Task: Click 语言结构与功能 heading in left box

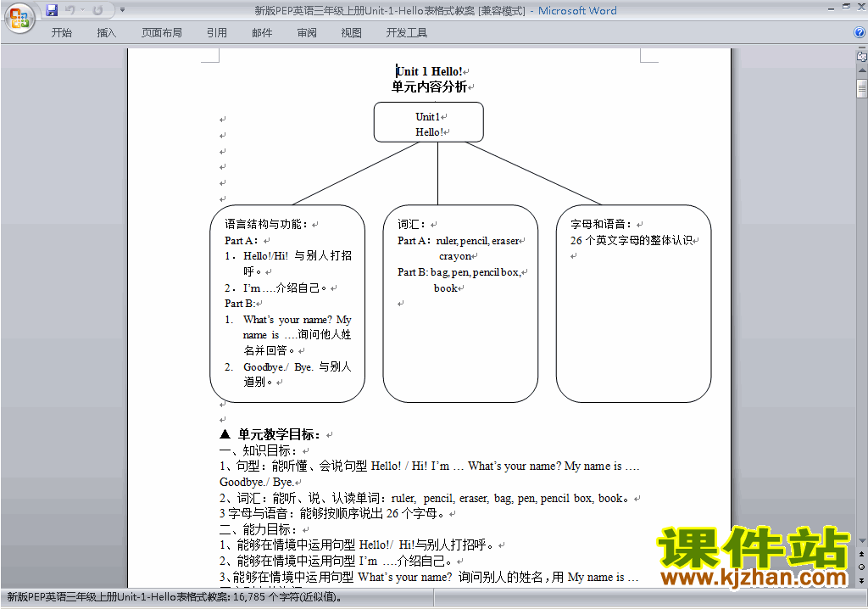Action: pos(266,224)
